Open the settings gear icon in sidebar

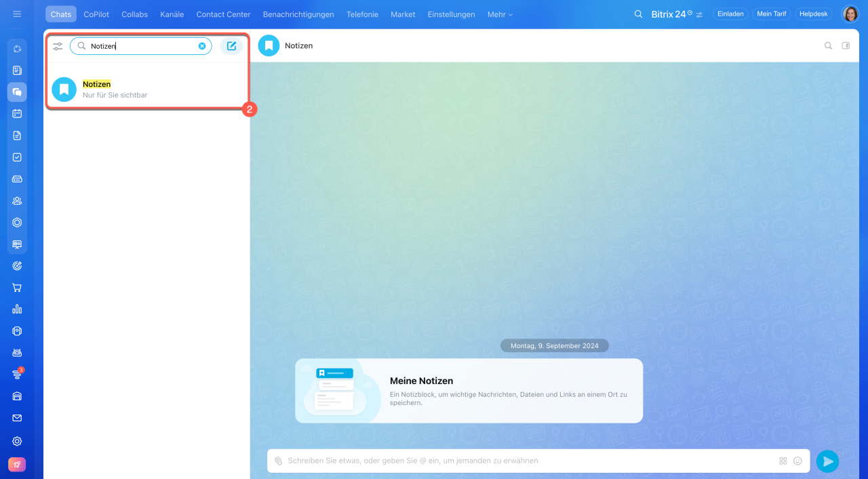coord(17,441)
